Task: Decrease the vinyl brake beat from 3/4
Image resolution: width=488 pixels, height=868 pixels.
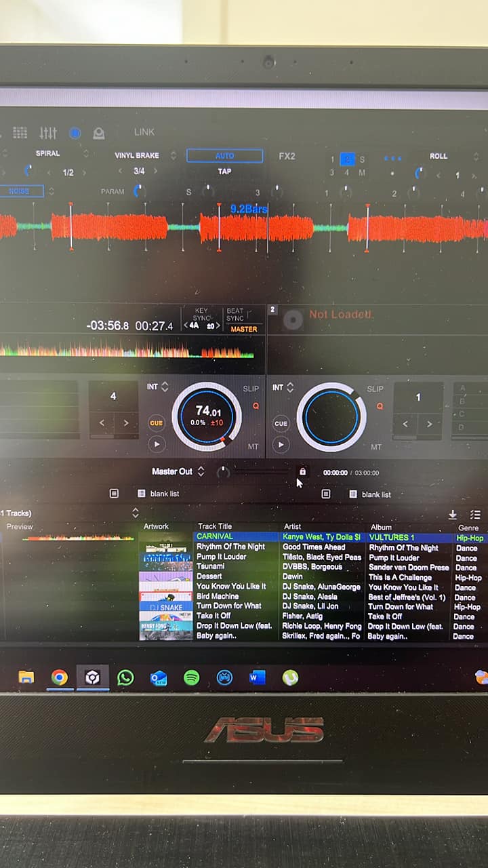Action: coord(121,172)
